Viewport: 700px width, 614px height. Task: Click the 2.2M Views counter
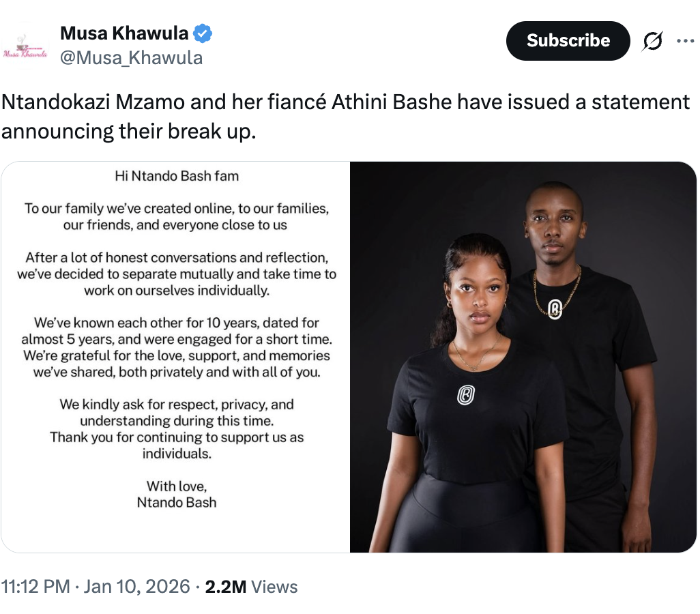tap(252, 587)
